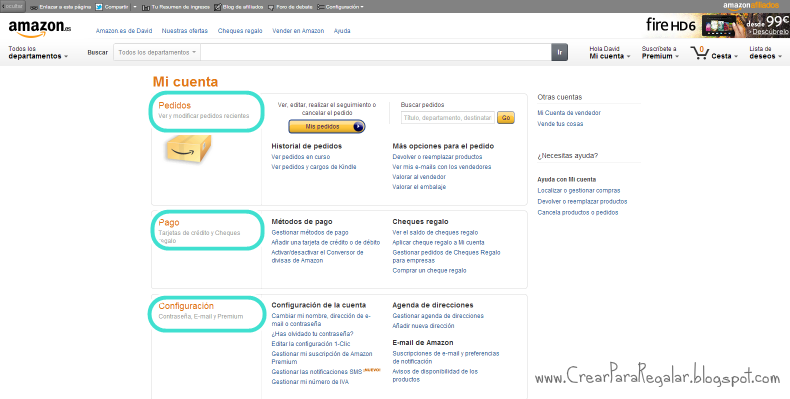Open Ver pedidos en curso
Screen dimensions: 790x399
[x=301, y=157]
